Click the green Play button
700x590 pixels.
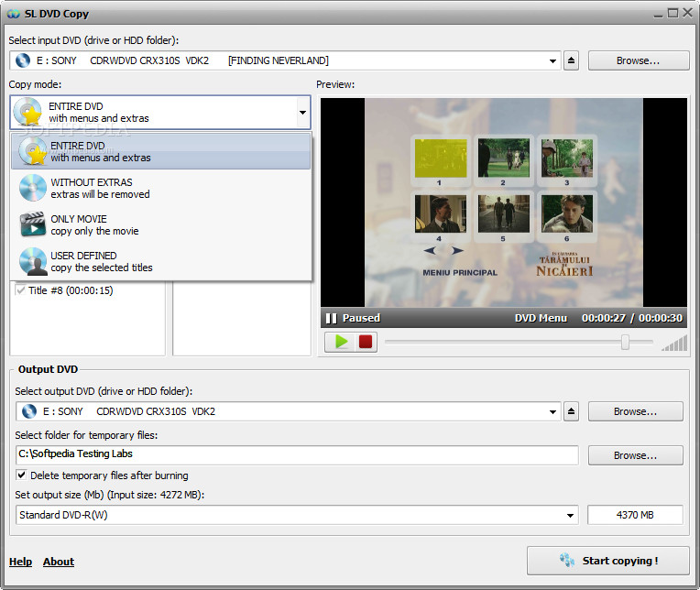pyautogui.click(x=341, y=342)
